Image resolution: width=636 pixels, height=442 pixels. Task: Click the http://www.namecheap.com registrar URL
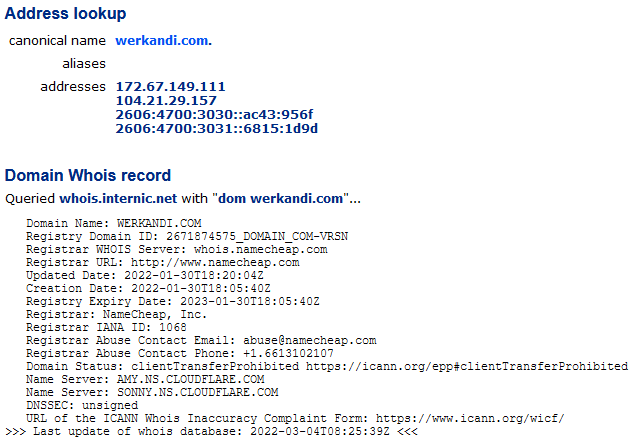pos(215,262)
